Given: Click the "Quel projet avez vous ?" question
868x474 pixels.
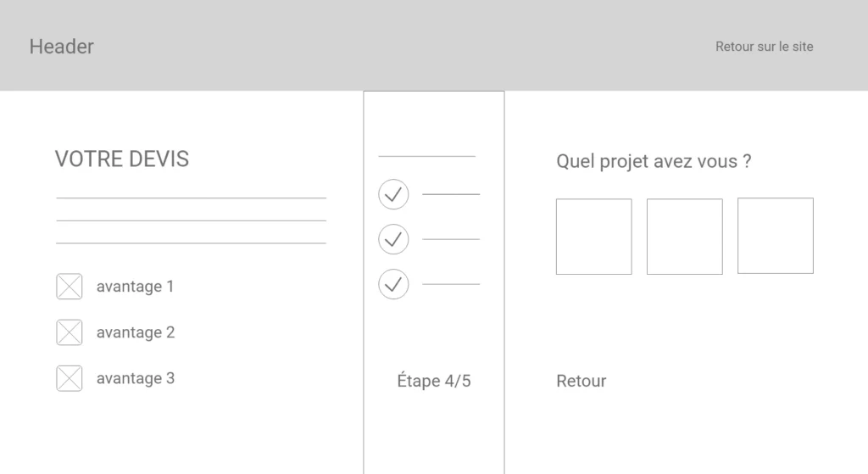Looking at the screenshot, I should [x=654, y=161].
